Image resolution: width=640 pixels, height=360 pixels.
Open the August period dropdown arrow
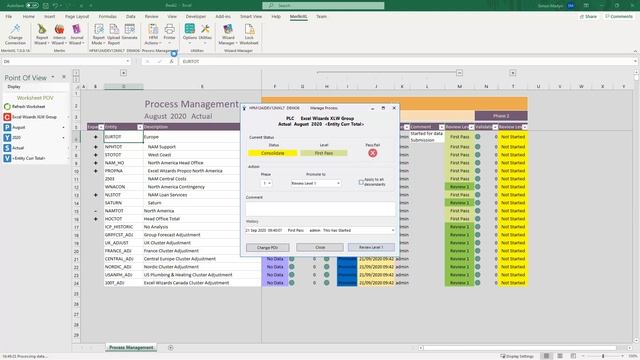point(64,127)
